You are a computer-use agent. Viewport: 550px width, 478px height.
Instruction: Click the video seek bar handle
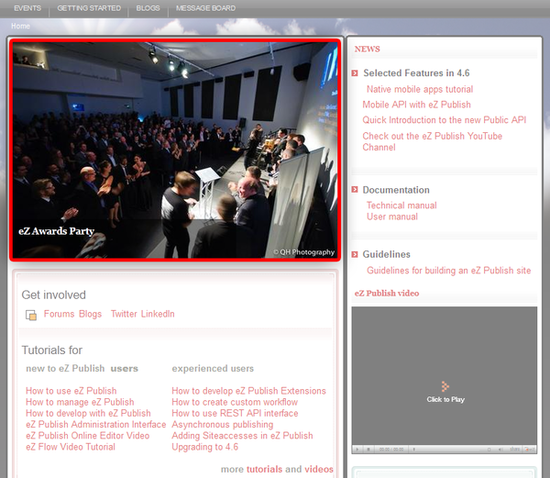414,449
